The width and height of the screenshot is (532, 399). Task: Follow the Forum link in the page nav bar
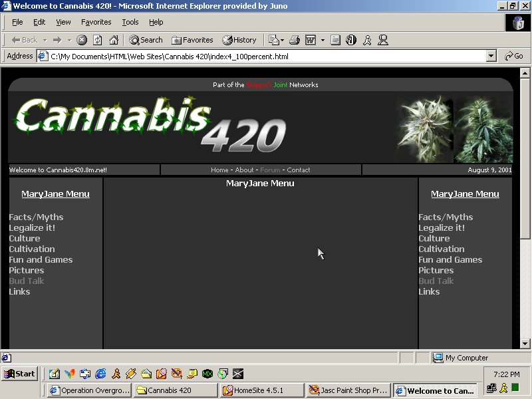coord(270,170)
